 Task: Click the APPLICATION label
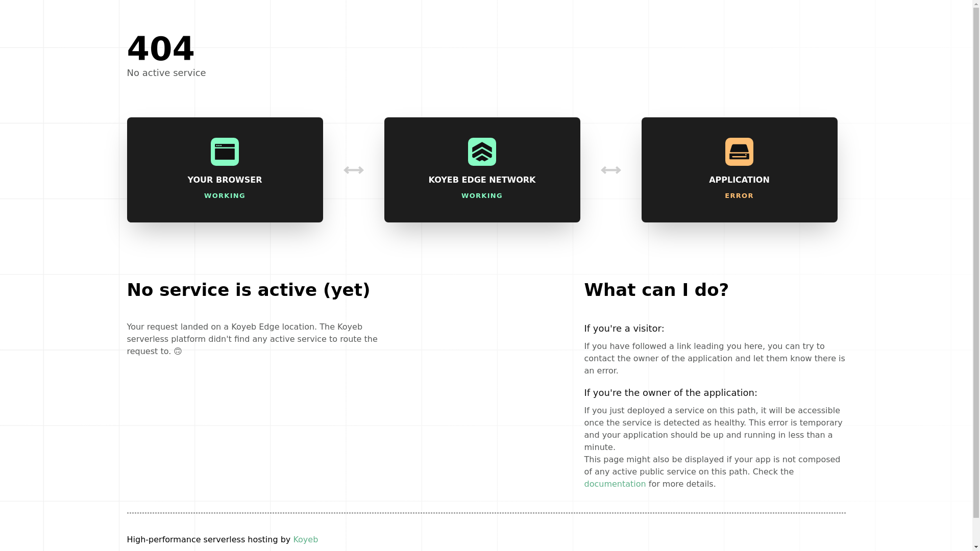(x=739, y=180)
